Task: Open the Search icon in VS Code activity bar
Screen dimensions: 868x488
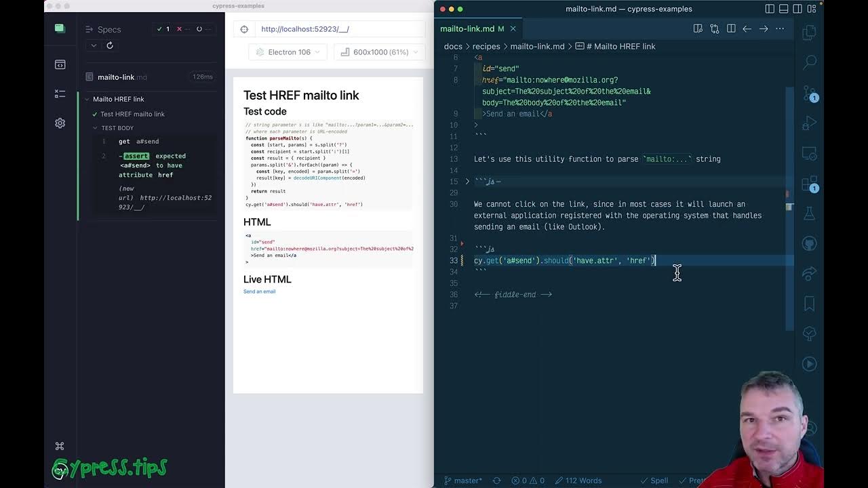Action: tap(809, 62)
